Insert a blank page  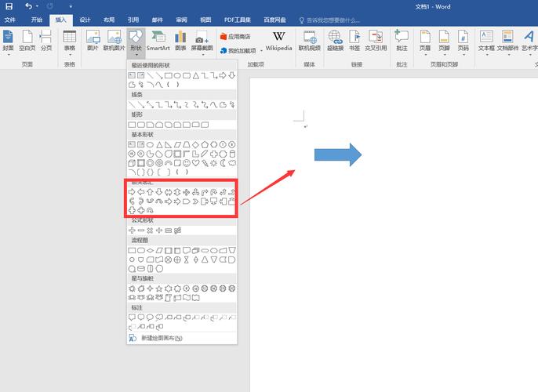[x=27, y=41]
